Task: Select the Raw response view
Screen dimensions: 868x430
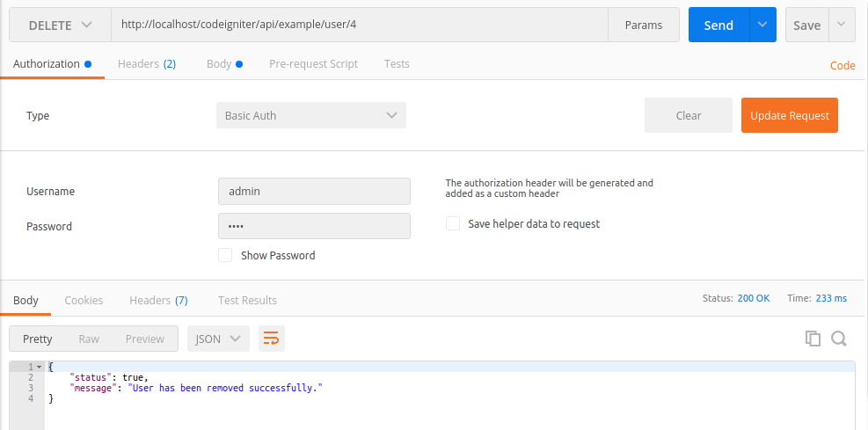Action: click(89, 339)
